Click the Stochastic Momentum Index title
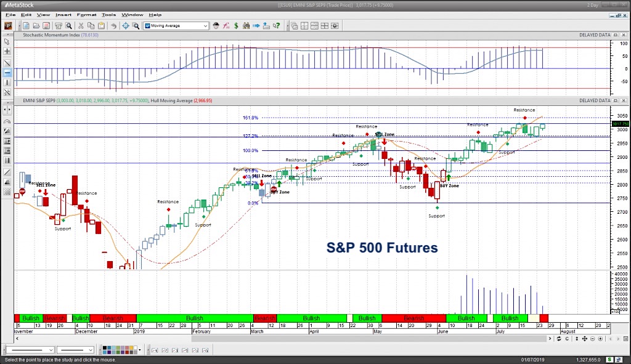 (x=51, y=35)
